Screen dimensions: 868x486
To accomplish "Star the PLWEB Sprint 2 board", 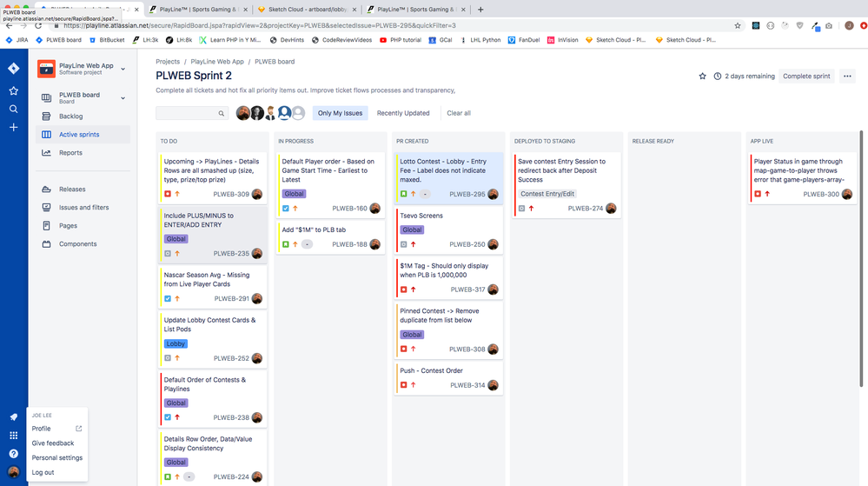I will 703,77.
